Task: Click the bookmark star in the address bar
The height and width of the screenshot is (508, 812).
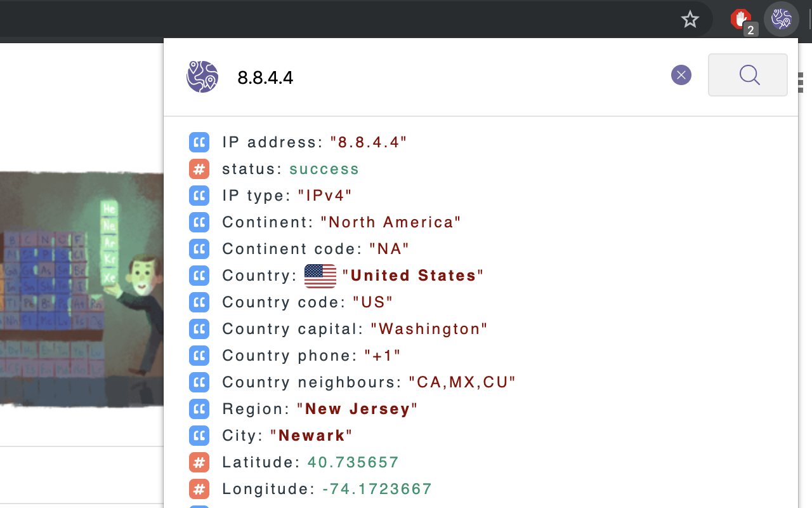Action: 690,19
